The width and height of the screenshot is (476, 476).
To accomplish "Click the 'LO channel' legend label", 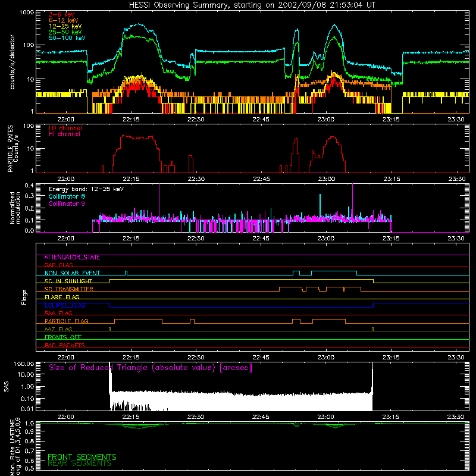I will click(65, 128).
